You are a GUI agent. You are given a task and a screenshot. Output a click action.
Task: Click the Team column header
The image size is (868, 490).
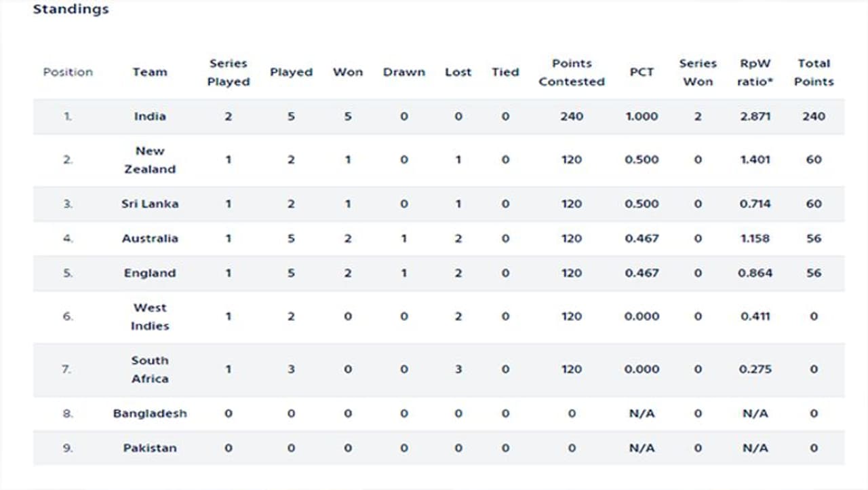coord(150,72)
